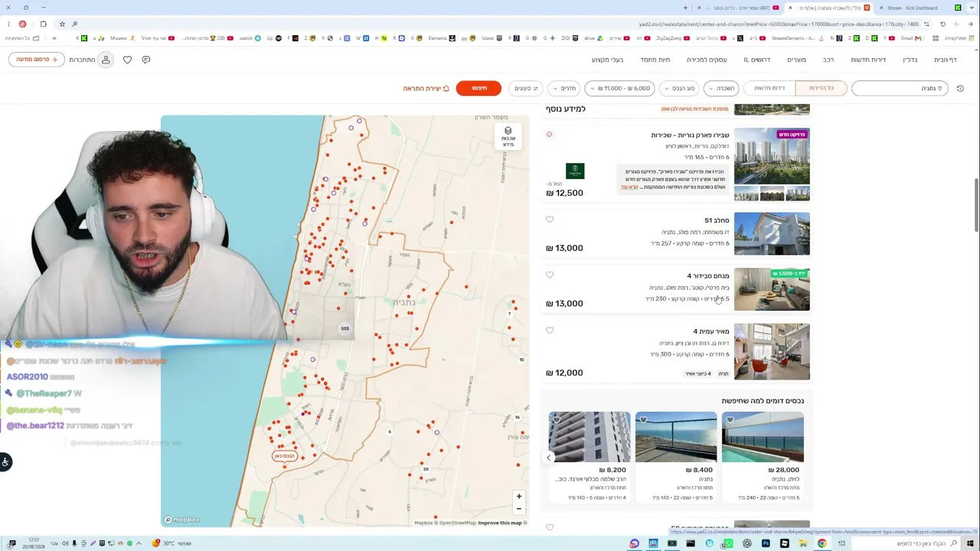Expand the rooms (חדרים) filter dropdown

[x=563, y=89]
